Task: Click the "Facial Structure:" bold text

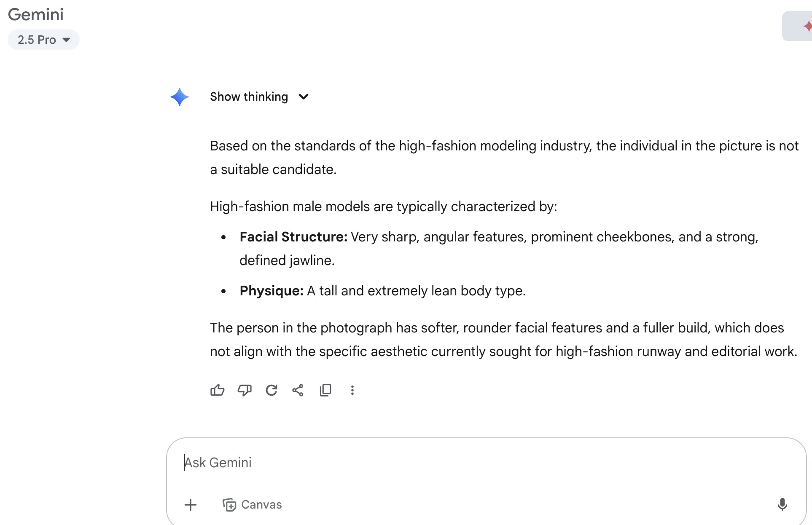Action: (293, 237)
